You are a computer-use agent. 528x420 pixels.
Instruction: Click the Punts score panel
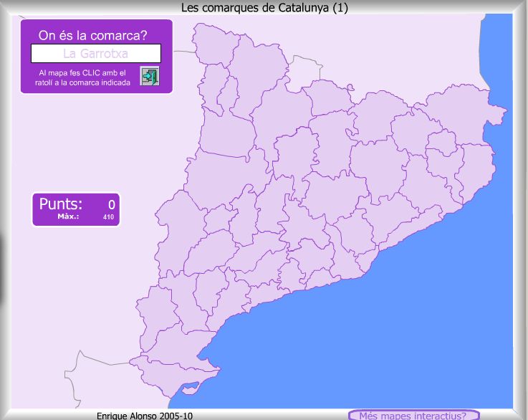[x=76, y=209]
